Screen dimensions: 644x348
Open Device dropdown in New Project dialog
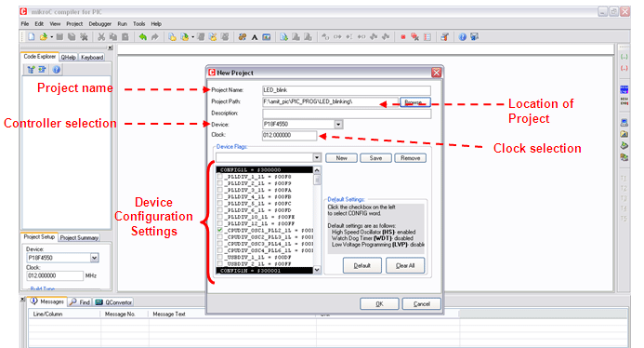pos(338,125)
